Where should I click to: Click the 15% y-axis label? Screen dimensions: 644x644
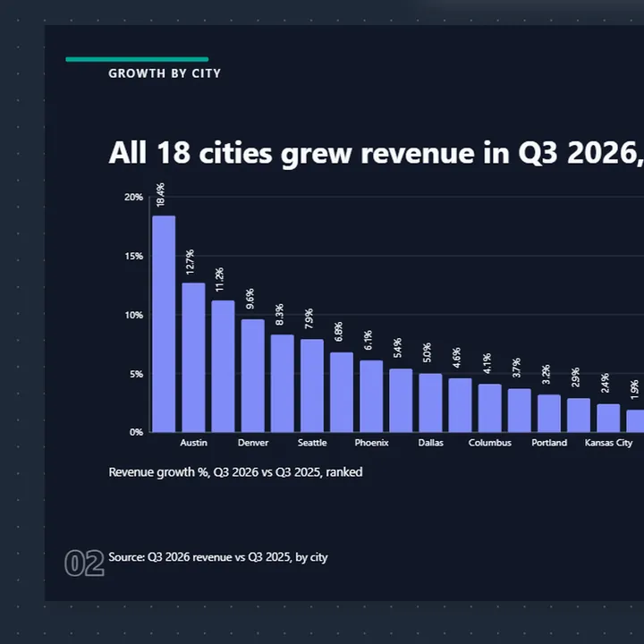tap(134, 257)
